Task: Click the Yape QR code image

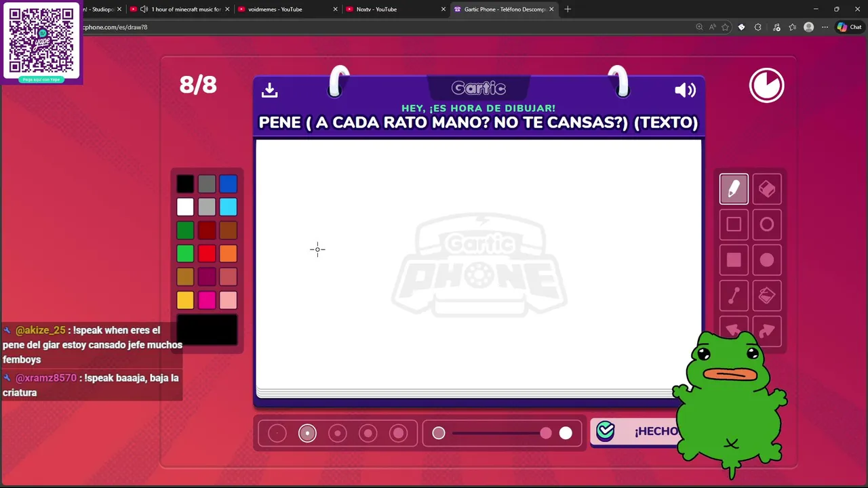Action: pos(41,41)
